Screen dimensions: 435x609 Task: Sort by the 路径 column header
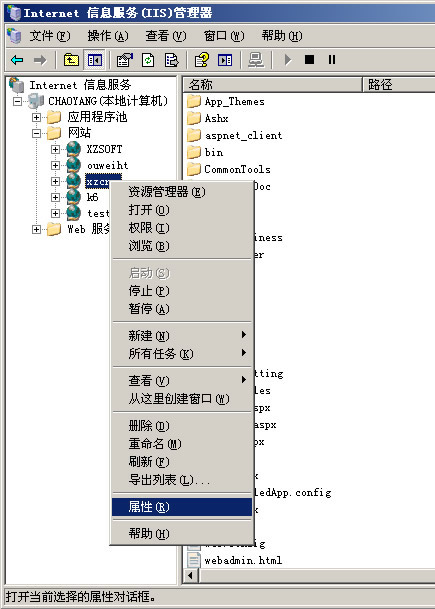(x=399, y=84)
